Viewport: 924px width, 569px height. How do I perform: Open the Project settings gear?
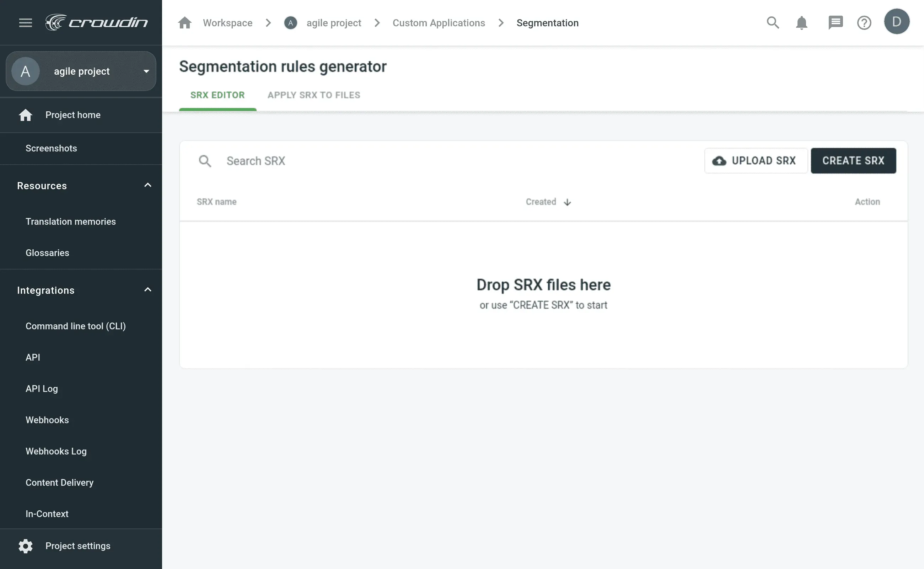(x=25, y=546)
